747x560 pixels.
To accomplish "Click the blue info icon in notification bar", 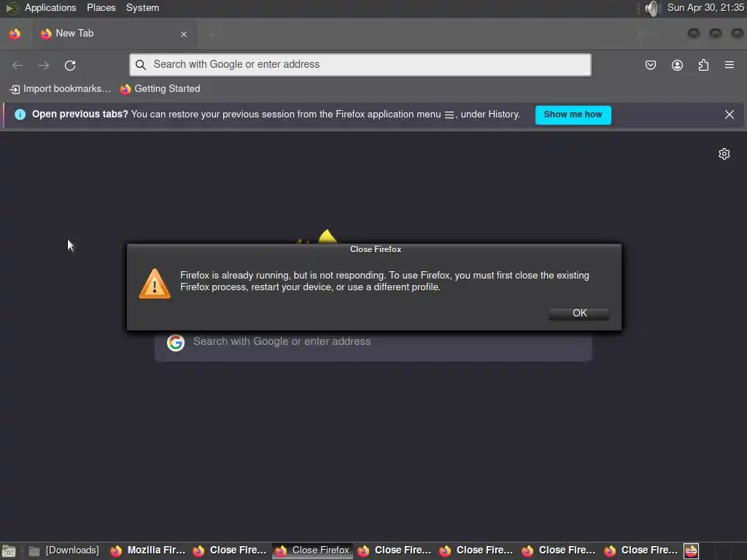I will (x=20, y=114).
